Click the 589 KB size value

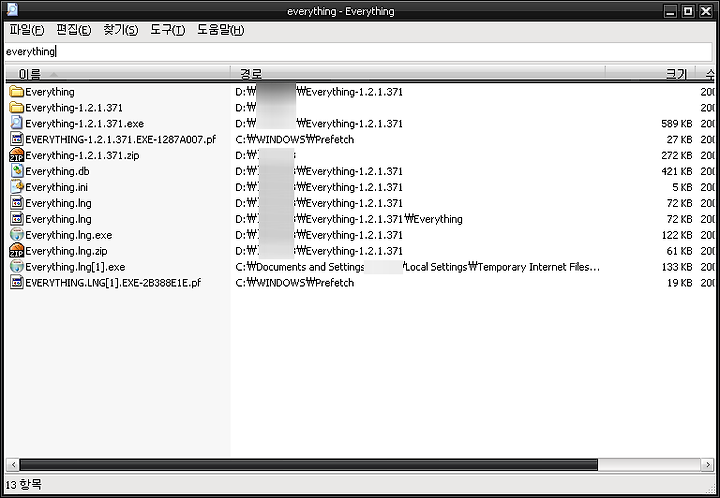point(676,123)
